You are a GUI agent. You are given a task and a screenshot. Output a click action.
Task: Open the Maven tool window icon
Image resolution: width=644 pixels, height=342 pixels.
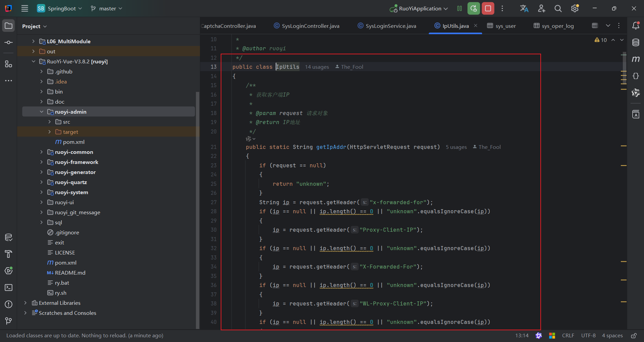click(x=636, y=59)
